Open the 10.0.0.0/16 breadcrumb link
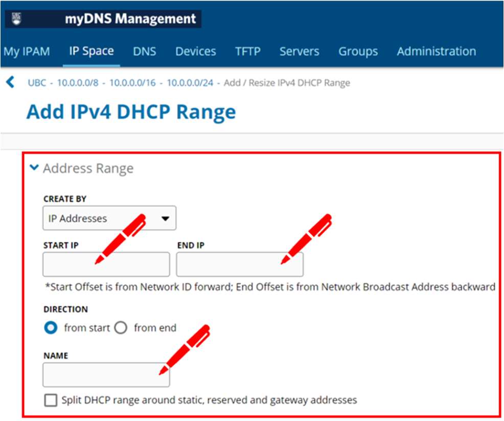Screen dimensions: 504x421 coord(132,83)
